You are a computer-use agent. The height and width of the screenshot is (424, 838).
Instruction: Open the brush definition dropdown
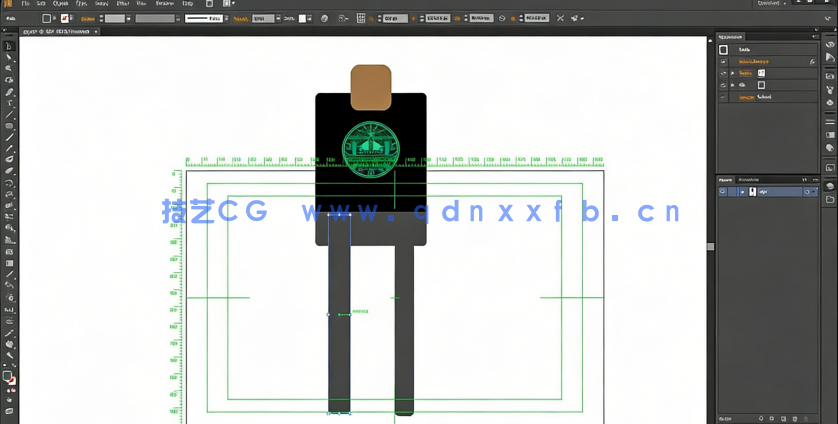tap(227, 18)
